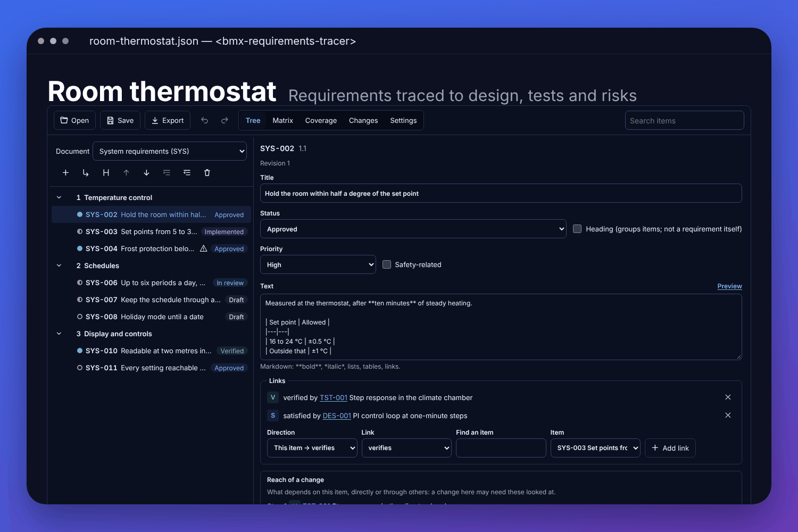
Task: Undo the last change
Action: pyautogui.click(x=204, y=120)
